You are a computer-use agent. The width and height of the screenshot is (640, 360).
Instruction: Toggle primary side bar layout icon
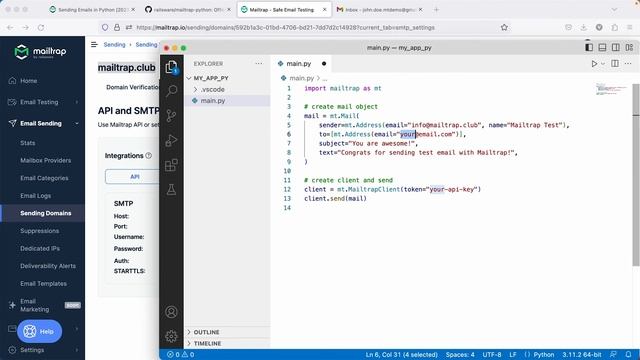tap(589, 47)
